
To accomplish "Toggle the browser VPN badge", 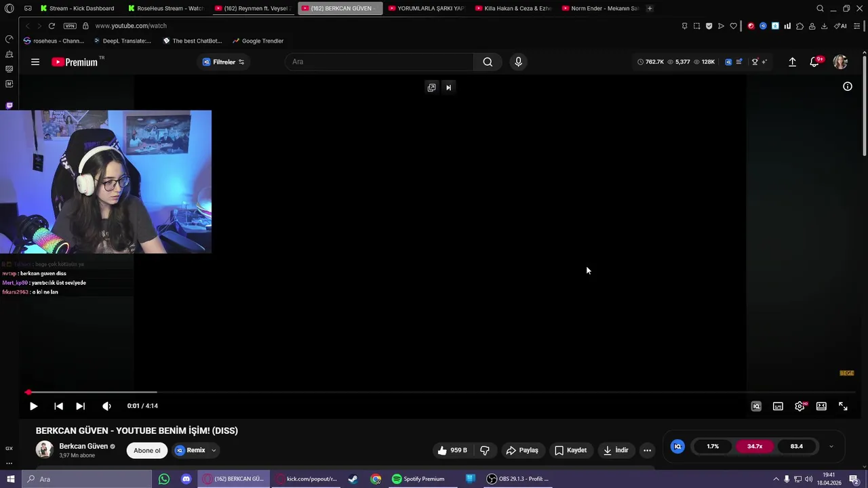I will (70, 26).
